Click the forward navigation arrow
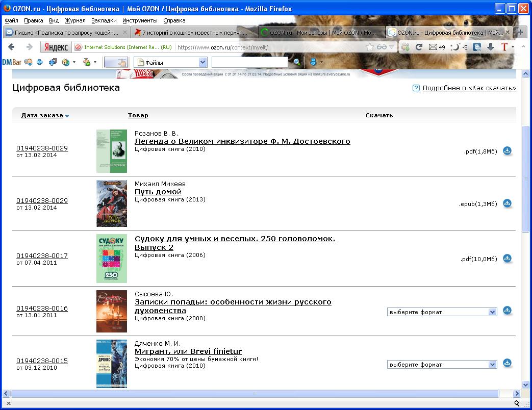The image size is (532, 410). (x=30, y=47)
